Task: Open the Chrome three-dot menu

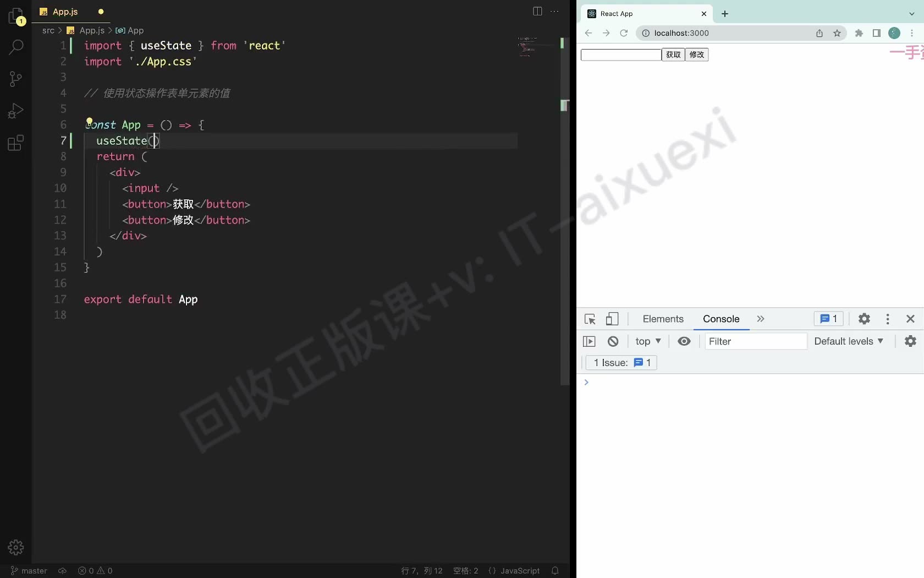Action: (912, 33)
